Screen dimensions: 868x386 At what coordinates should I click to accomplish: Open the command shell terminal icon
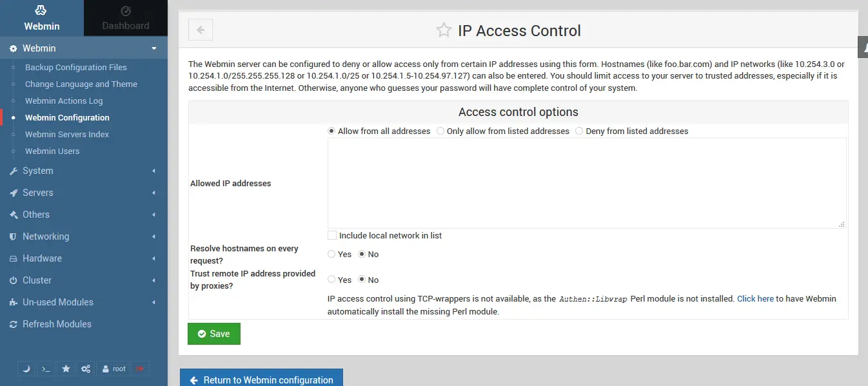(46, 369)
